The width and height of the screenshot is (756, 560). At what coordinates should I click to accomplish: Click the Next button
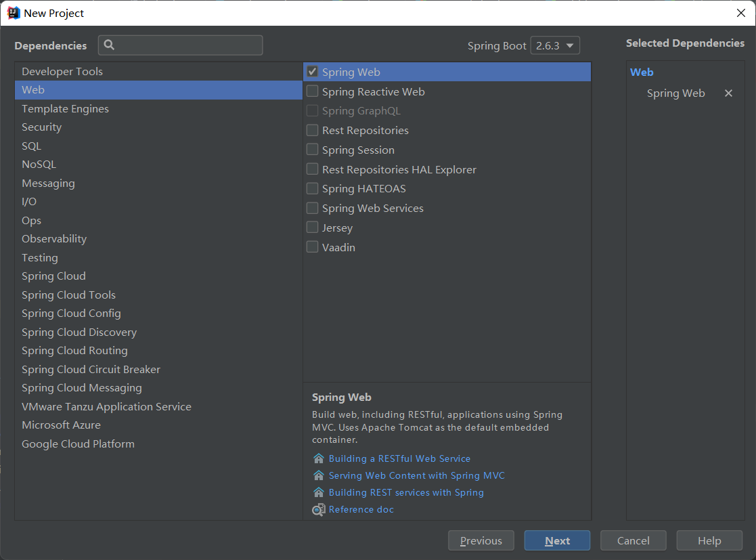pos(557,540)
